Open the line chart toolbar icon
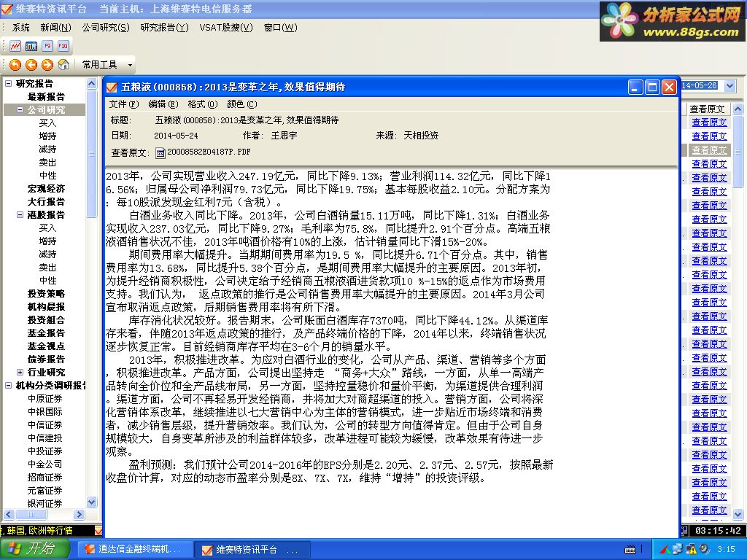This screenshot has height=560, width=747. pyautogui.click(x=15, y=46)
